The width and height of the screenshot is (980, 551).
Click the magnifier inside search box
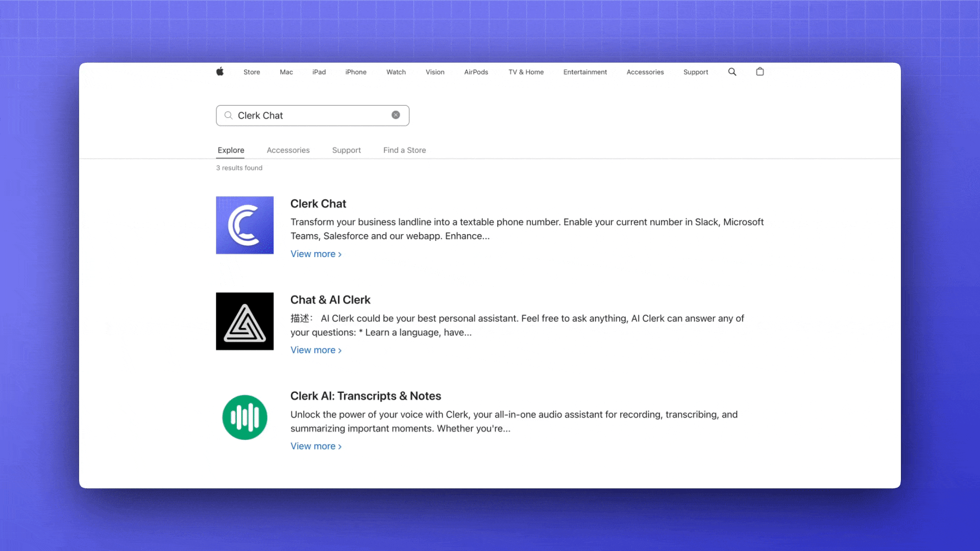[229, 115]
